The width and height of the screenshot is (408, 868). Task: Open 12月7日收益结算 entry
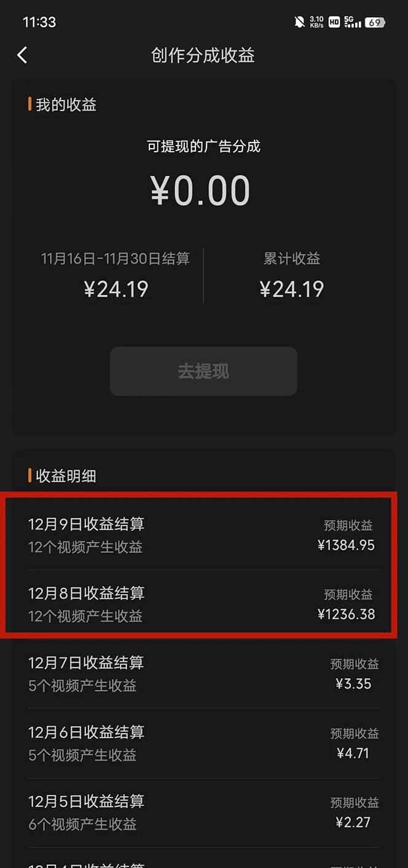coord(204,673)
